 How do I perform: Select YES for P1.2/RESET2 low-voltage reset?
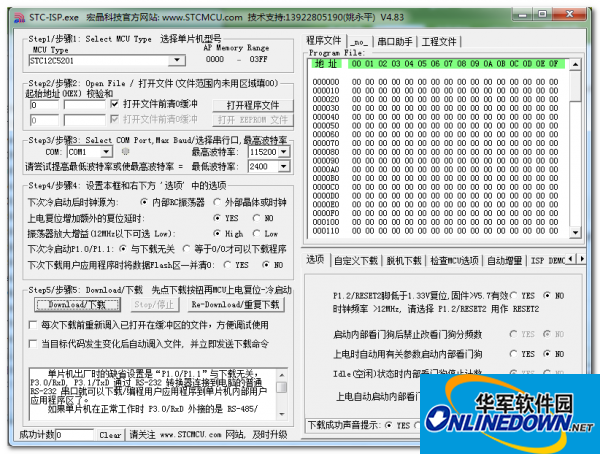click(x=514, y=296)
